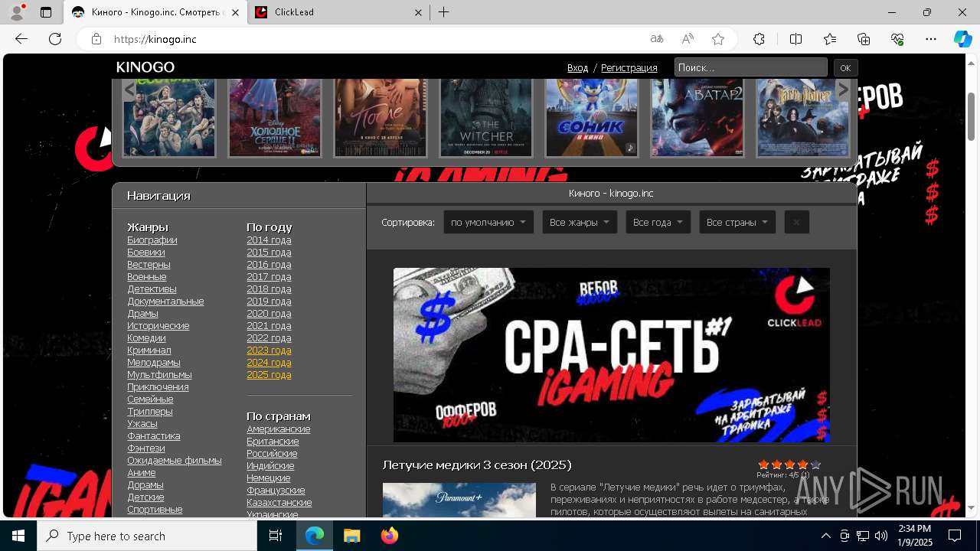Screen dimensions: 980x551
Task: Open Летучие медики 3 сезон title
Action: tap(477, 465)
